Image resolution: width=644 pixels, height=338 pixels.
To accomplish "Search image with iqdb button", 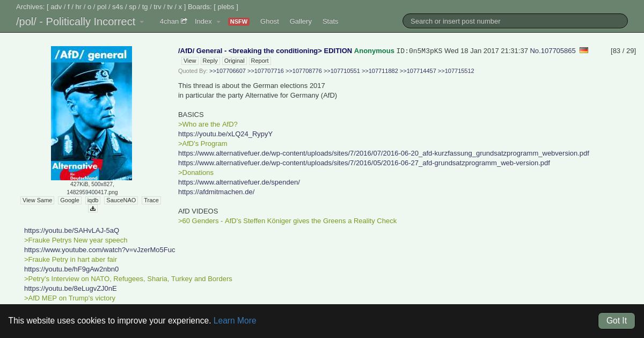I will 93,200.
